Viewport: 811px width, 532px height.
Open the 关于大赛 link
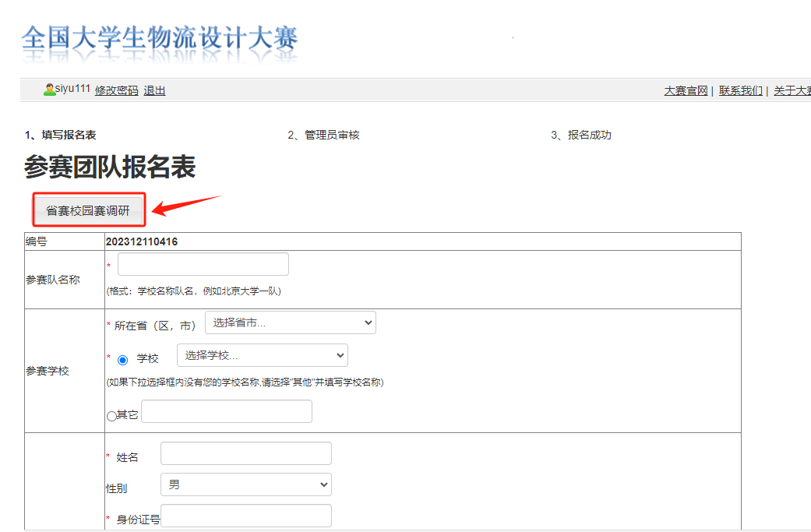[791, 90]
